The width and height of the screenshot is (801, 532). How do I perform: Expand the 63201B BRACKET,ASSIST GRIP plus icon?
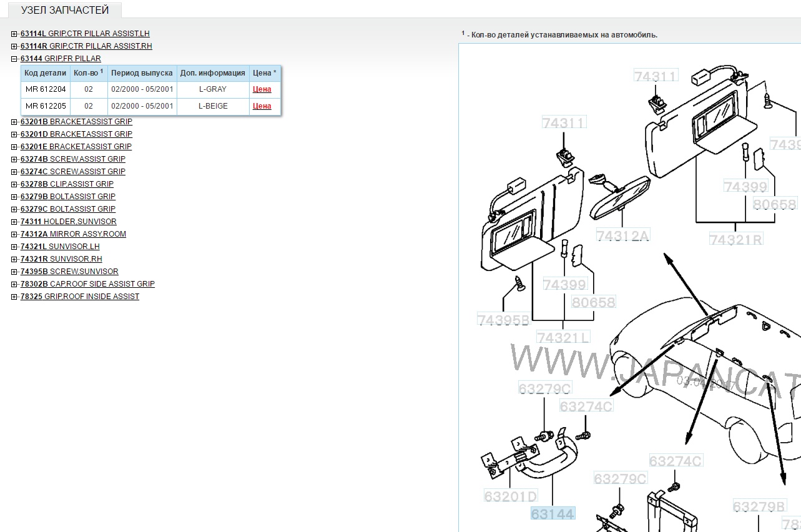point(14,122)
